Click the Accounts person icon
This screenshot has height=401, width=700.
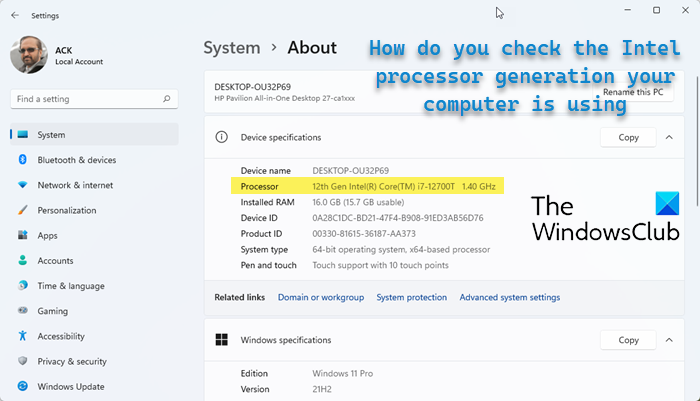pos(23,260)
